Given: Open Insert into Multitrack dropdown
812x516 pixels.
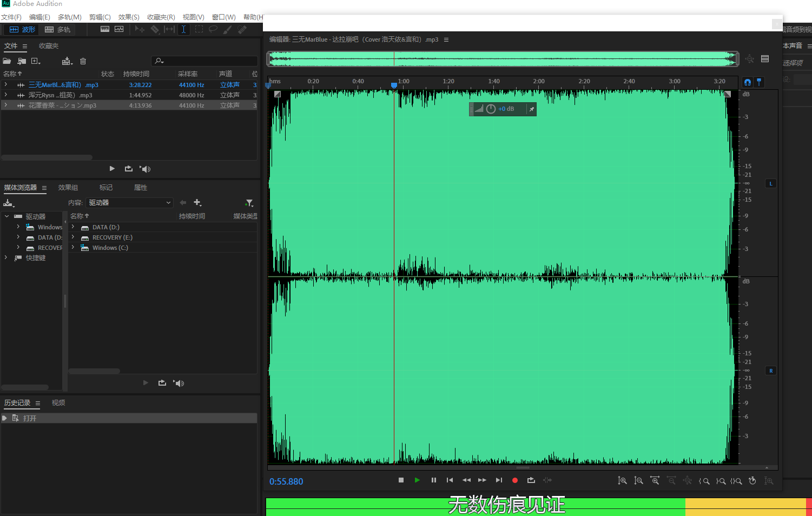Looking at the screenshot, I should tap(67, 61).
